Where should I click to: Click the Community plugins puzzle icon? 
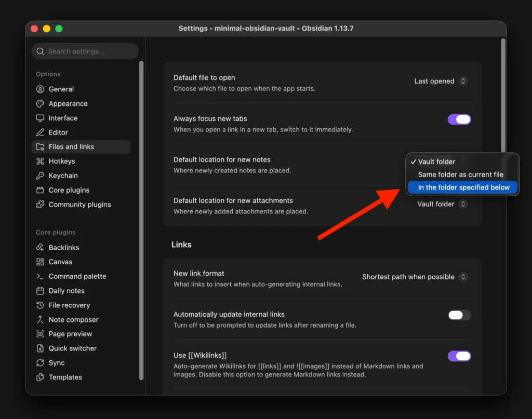tap(40, 205)
